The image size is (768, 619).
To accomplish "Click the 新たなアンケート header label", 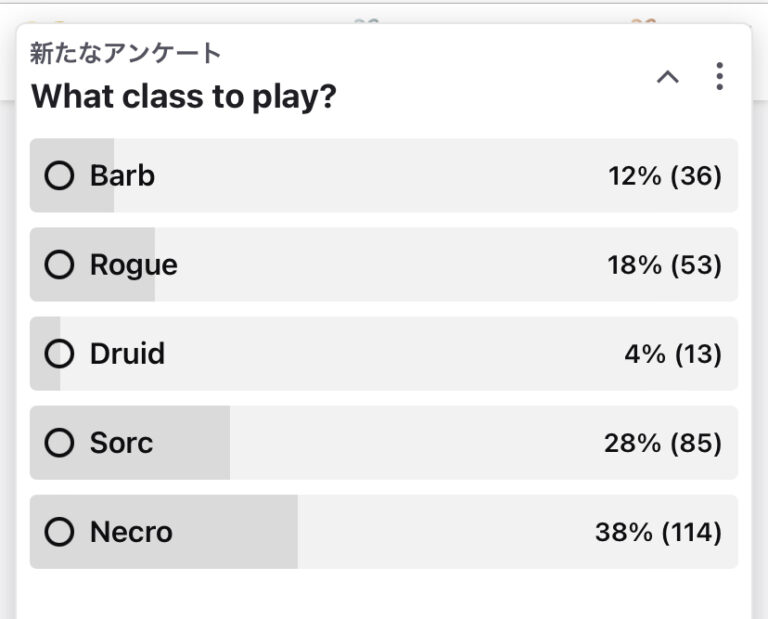I will [x=125, y=53].
